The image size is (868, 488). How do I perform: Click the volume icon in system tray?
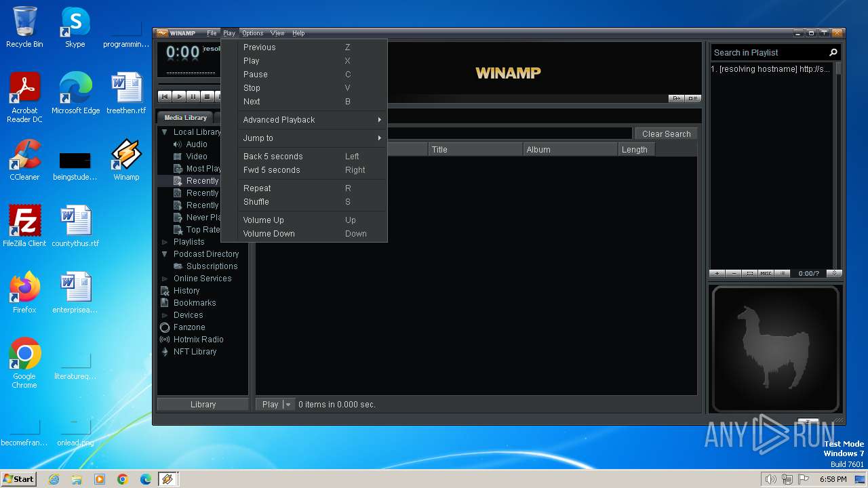770,479
